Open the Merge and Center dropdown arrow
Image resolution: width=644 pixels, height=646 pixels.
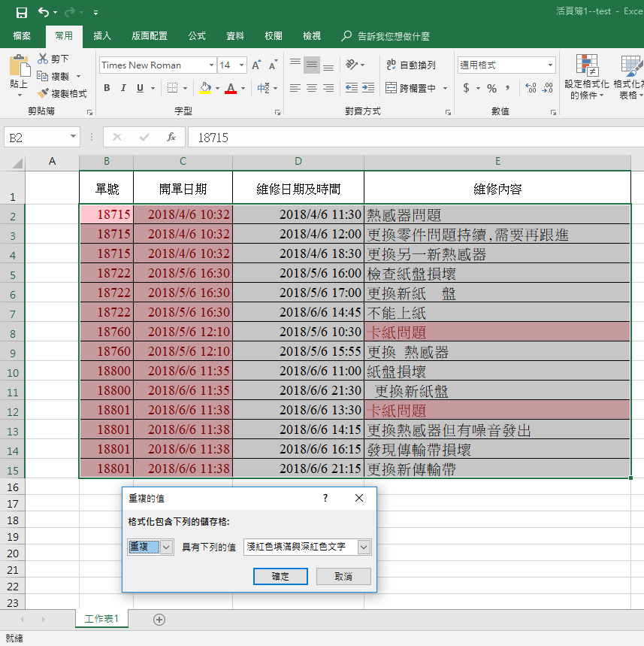tap(445, 88)
